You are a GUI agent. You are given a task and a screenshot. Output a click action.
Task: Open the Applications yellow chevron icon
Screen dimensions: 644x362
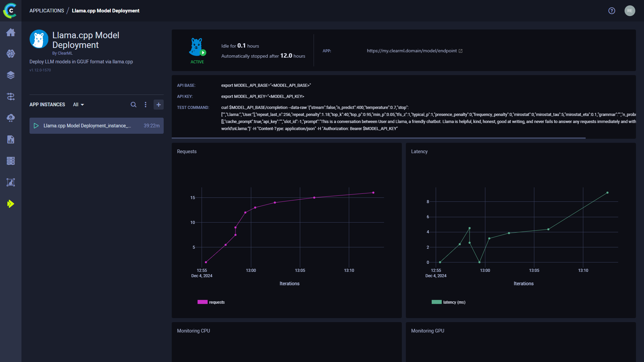tap(11, 203)
